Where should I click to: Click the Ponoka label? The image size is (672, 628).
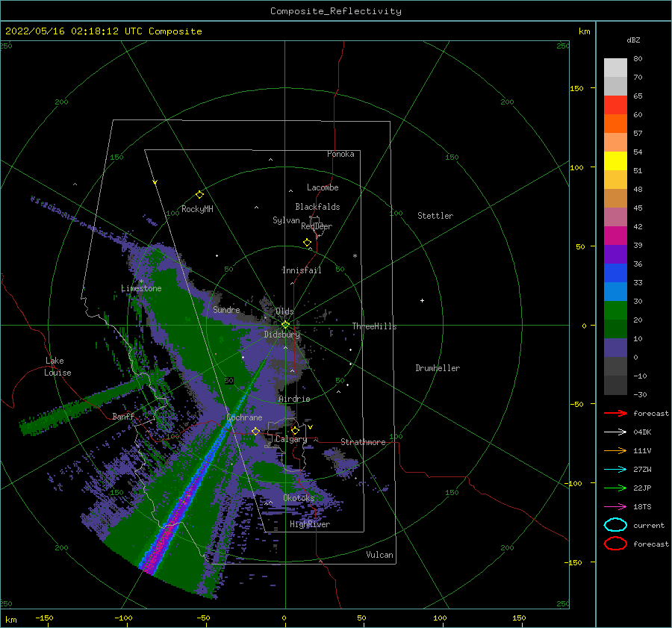[340, 154]
